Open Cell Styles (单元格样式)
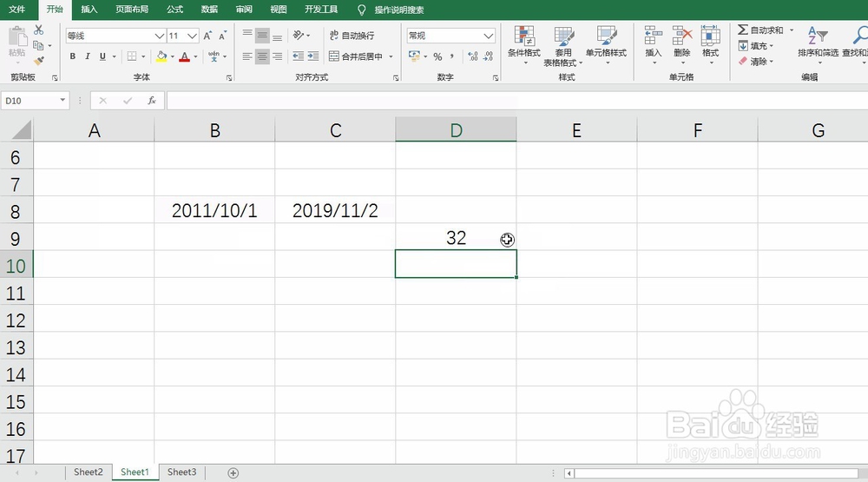Screen dimensions: 868x482 [x=606, y=44]
